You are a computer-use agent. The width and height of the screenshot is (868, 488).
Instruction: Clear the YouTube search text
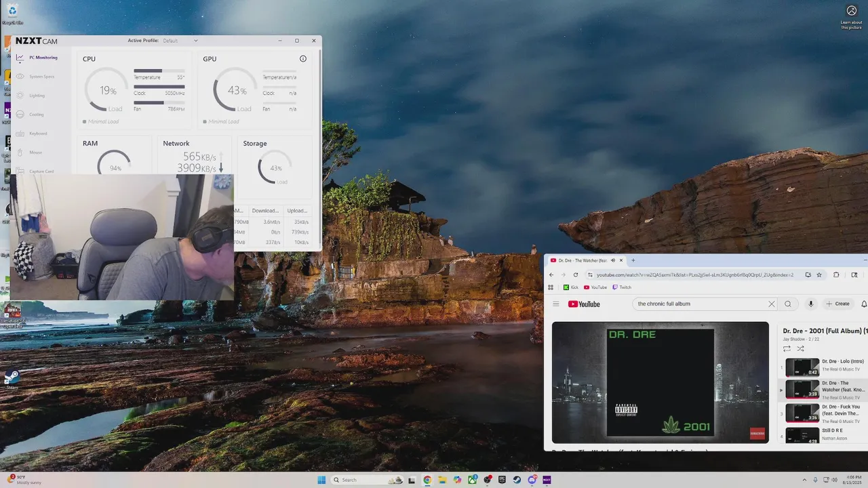[771, 304]
